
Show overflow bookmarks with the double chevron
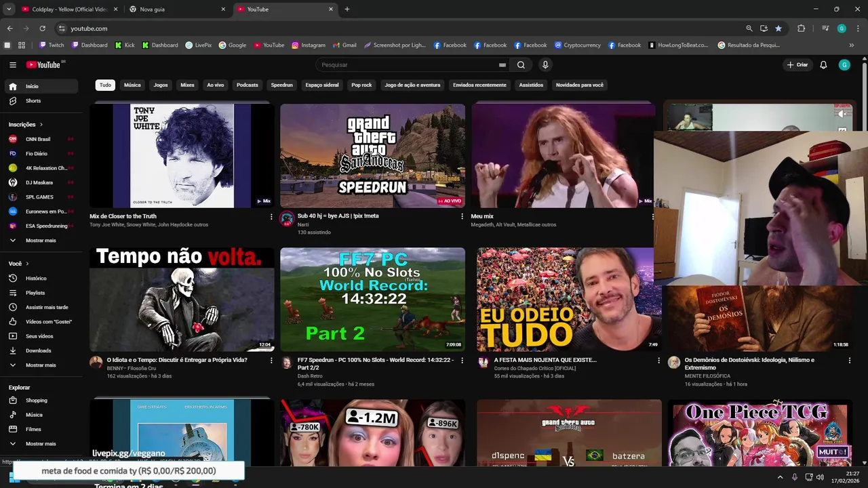coord(852,45)
